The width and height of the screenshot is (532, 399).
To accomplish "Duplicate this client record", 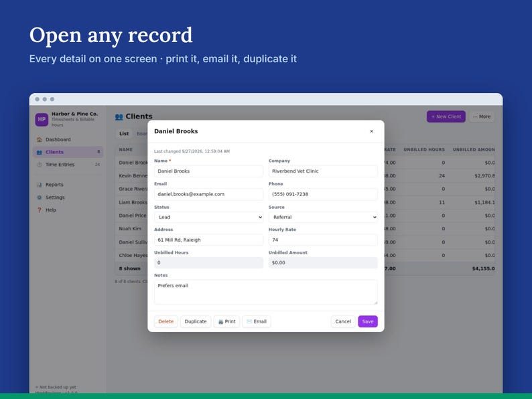I will 196,321.
